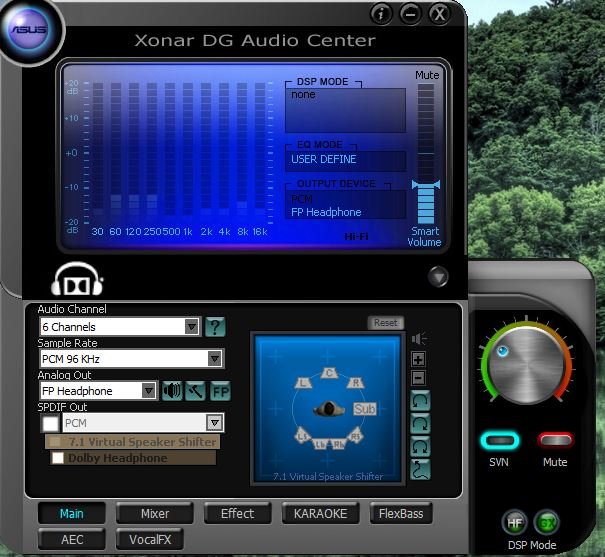
Task: Open the Effect tab
Action: (237, 513)
